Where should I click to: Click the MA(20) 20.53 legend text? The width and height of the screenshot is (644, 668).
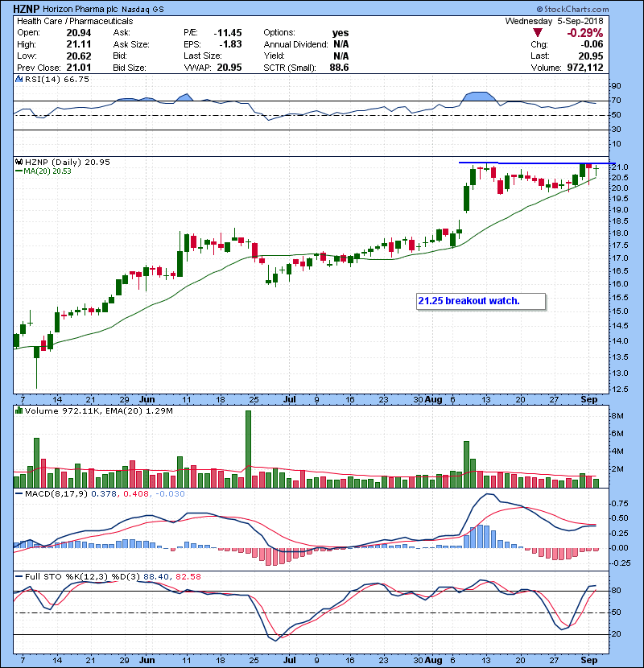click(47, 171)
